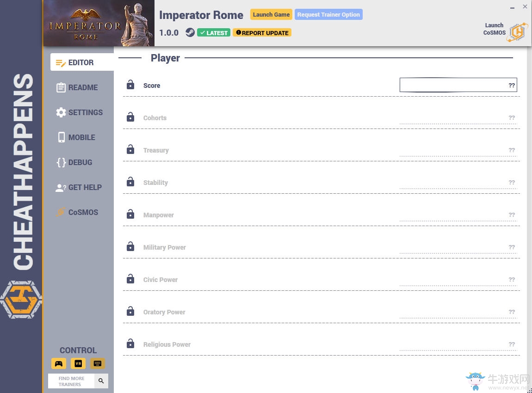532x393 pixels.
Task: Switch to the DEBUG tab
Action: tap(74, 162)
